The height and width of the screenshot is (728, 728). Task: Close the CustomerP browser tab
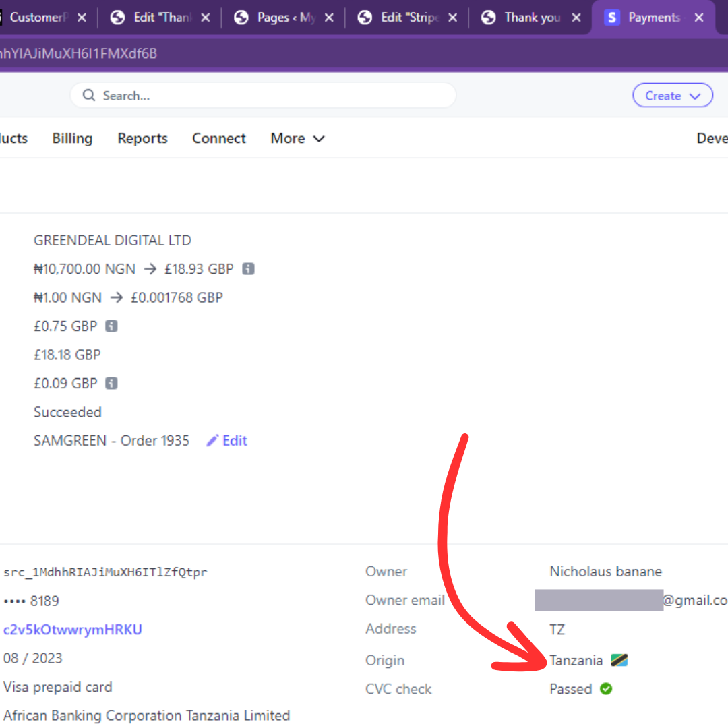click(x=81, y=18)
